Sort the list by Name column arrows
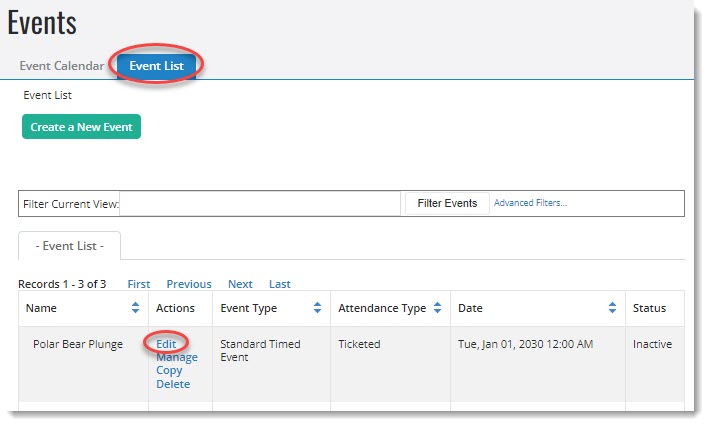Viewport: 709px width, 426px height. (136, 308)
